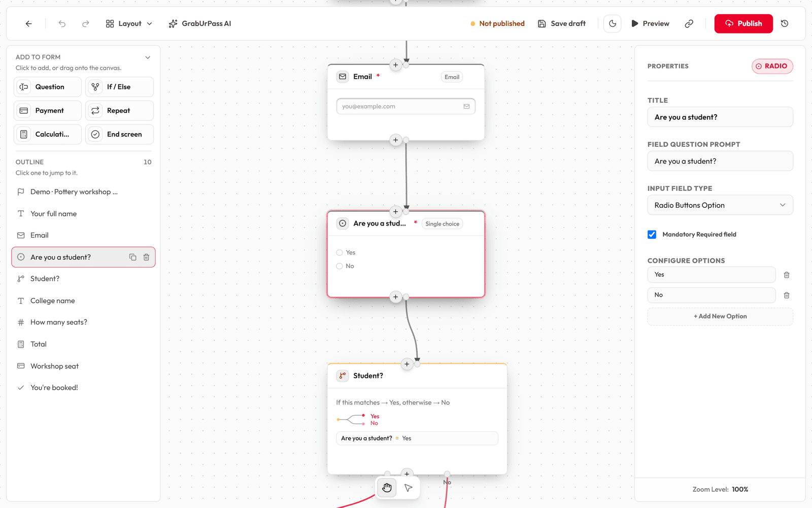Add an If / Else element

pos(120,87)
